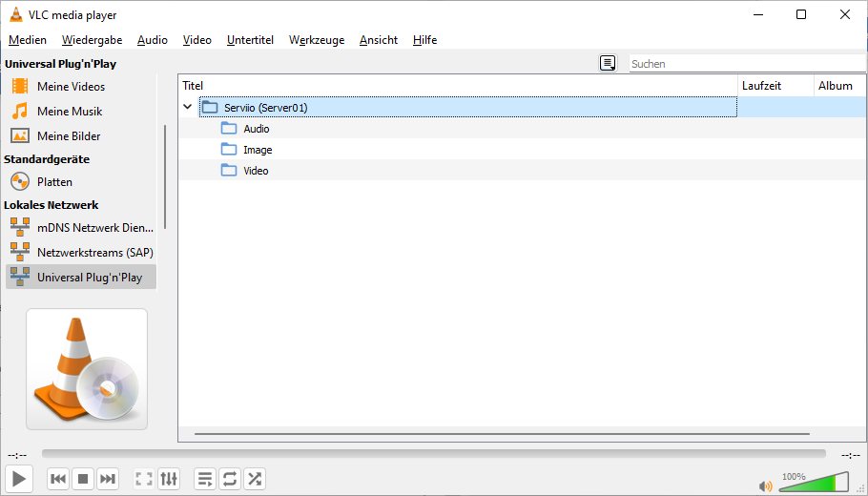The width and height of the screenshot is (868, 496).
Task: Open the Audio folder
Action: tap(257, 129)
